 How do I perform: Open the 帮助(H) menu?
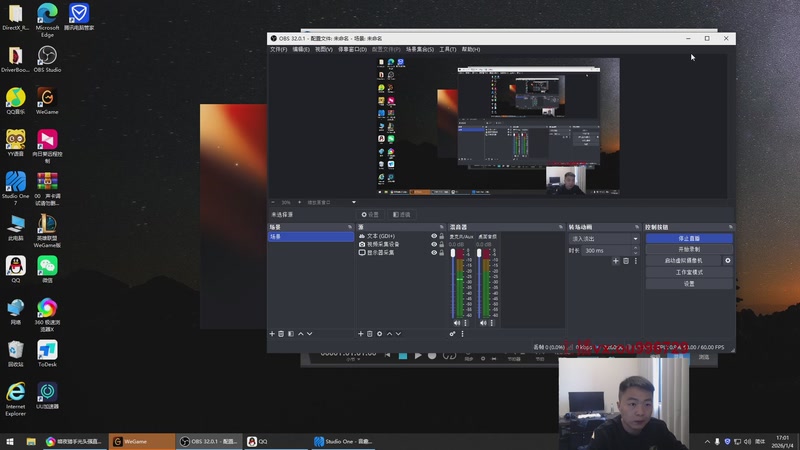point(471,49)
